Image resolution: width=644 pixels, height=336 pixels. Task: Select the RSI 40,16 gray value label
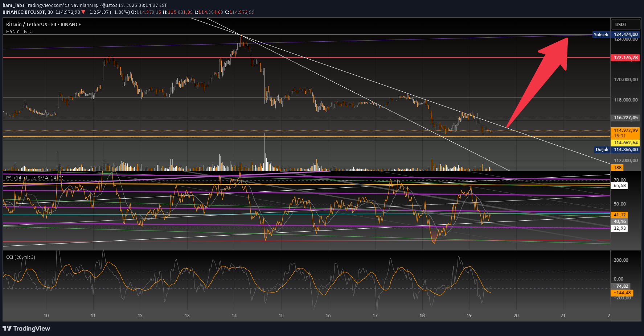coord(619,221)
